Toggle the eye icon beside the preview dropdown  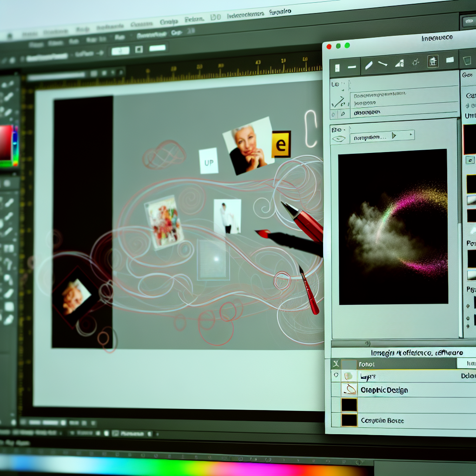pyautogui.click(x=338, y=139)
